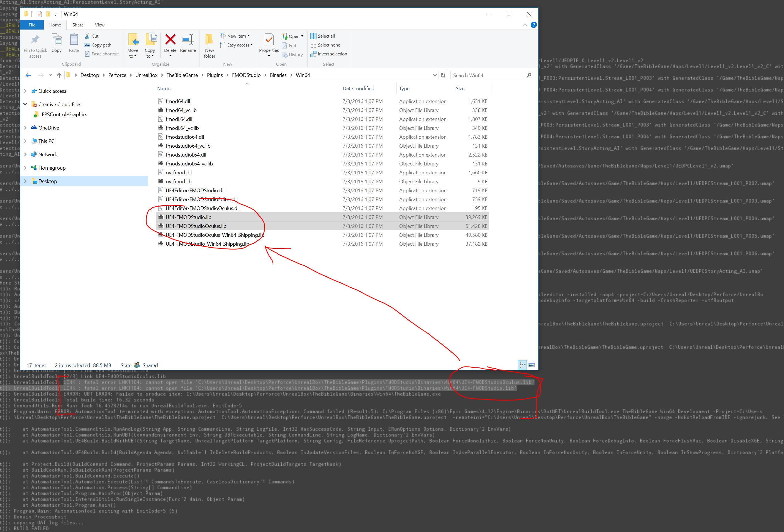Click the Cut scissors command
Image resolution: width=784 pixels, height=532 pixels.
91,36
